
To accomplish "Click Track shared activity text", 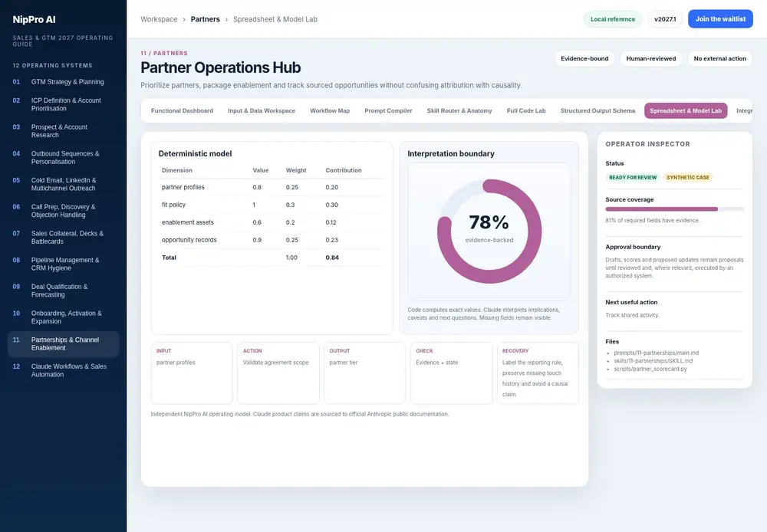I will (632, 315).
